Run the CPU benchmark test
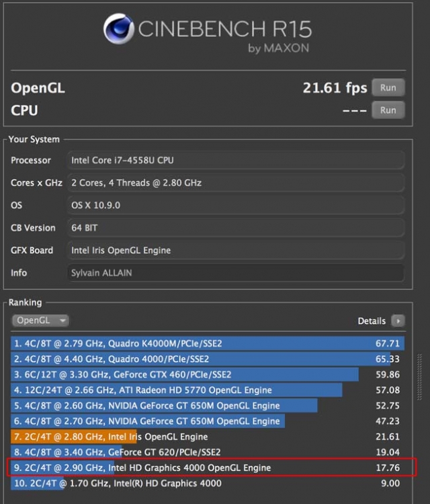 tap(388, 110)
